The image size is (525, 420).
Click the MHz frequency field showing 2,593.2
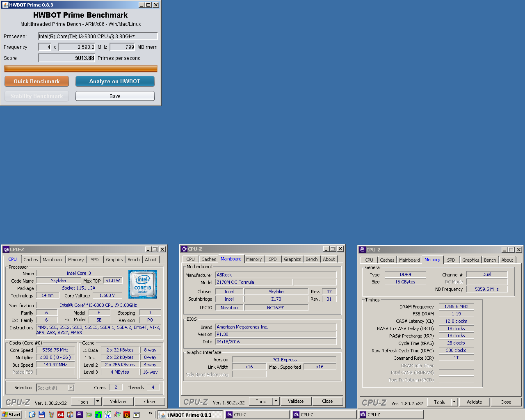click(x=77, y=47)
